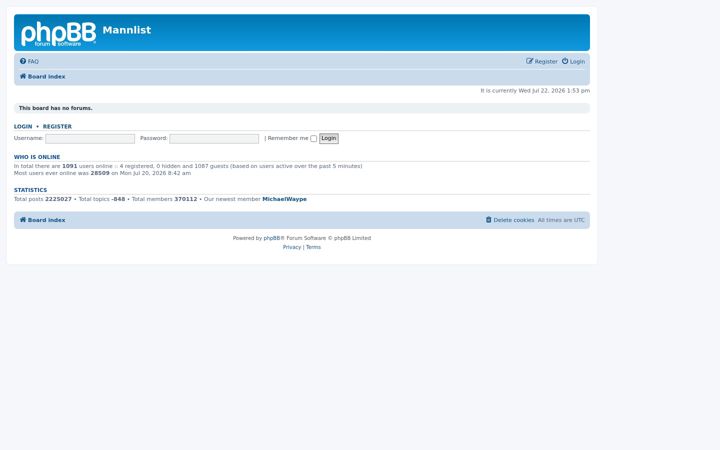Click home icon beside bottom Board index
Image resolution: width=720 pixels, height=450 pixels.
click(22, 220)
